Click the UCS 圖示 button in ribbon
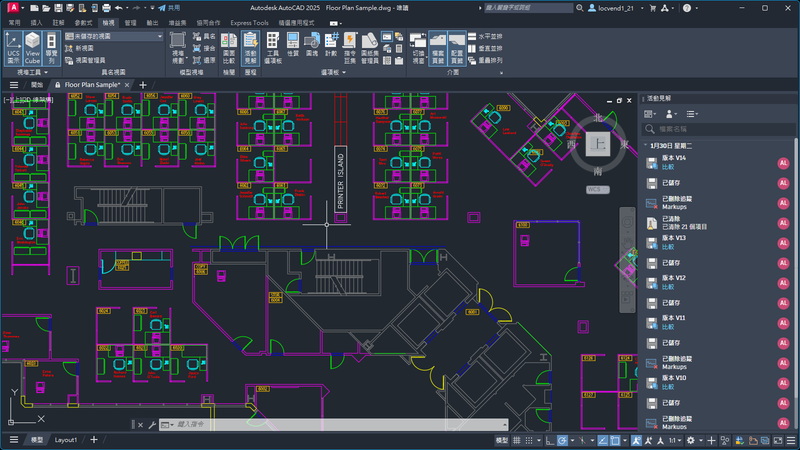 tap(13, 48)
